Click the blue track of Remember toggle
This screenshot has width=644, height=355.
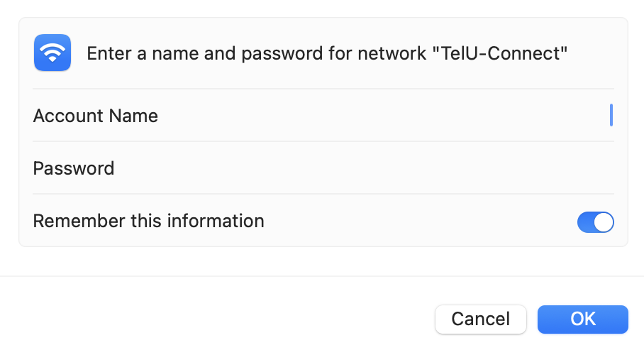[x=585, y=222]
